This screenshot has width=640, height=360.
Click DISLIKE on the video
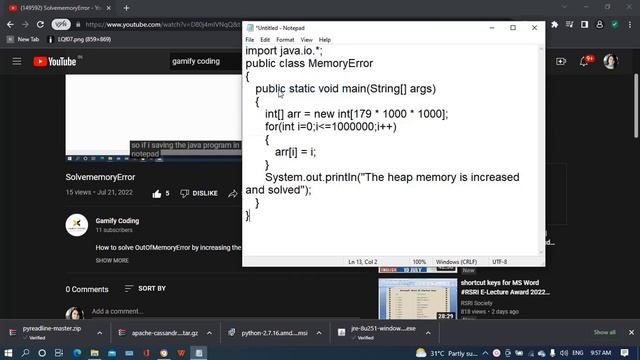pyautogui.click(x=199, y=193)
